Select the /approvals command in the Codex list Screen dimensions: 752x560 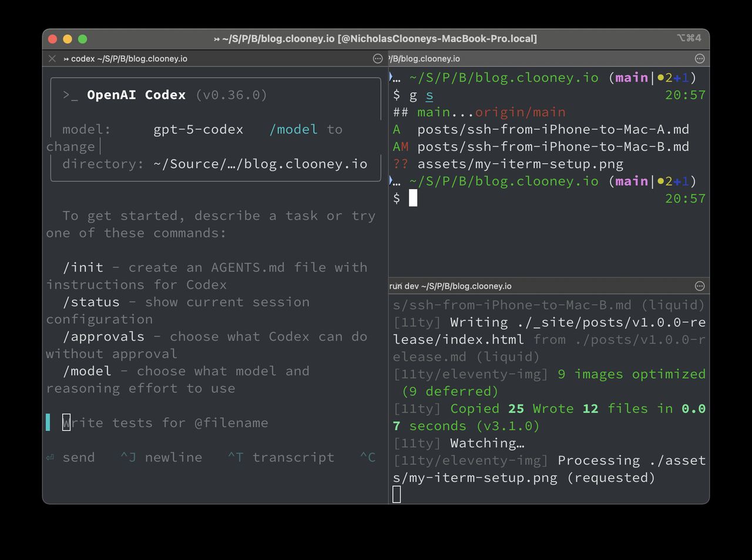click(x=103, y=337)
